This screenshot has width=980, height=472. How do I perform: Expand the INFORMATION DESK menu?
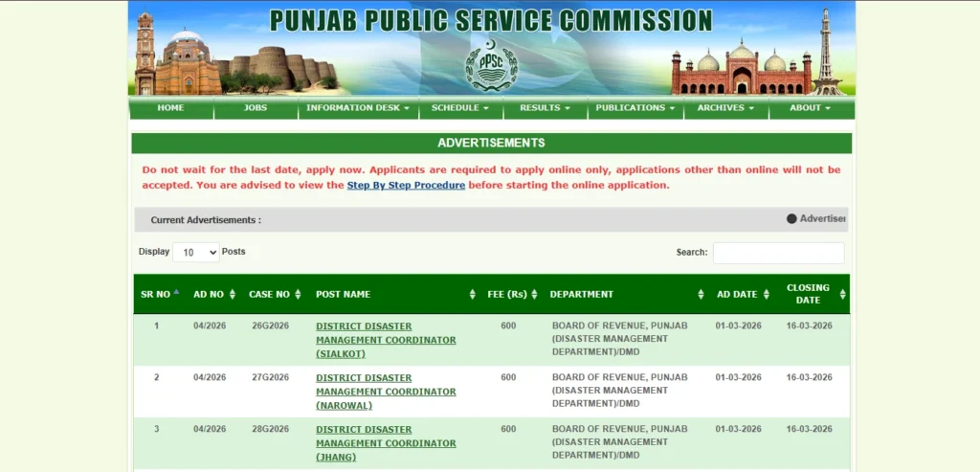point(358,107)
